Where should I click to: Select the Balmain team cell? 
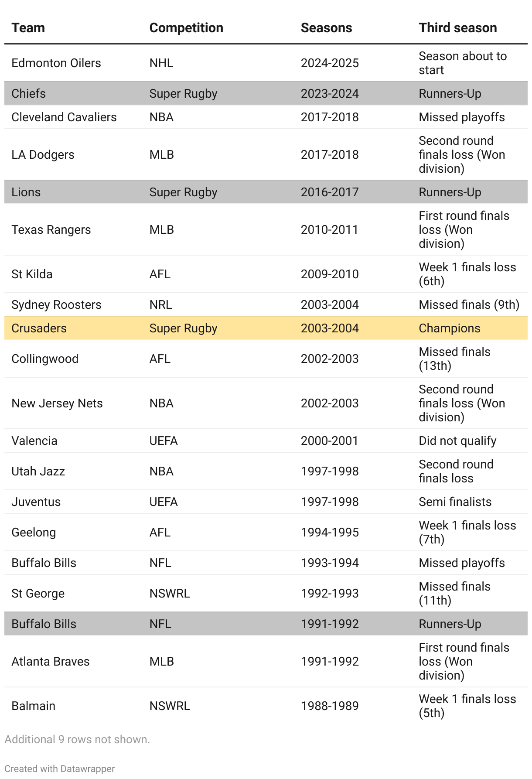click(34, 706)
